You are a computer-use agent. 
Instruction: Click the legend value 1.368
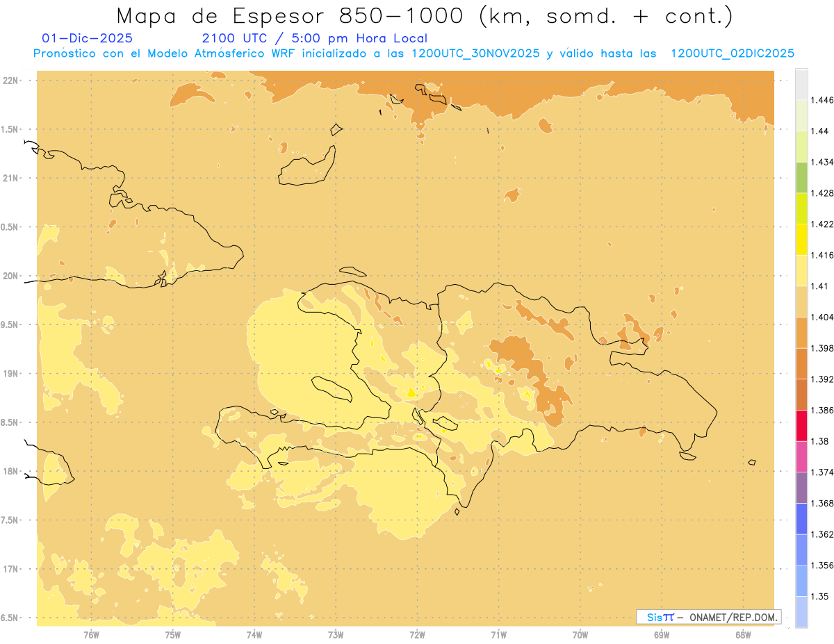click(821, 503)
